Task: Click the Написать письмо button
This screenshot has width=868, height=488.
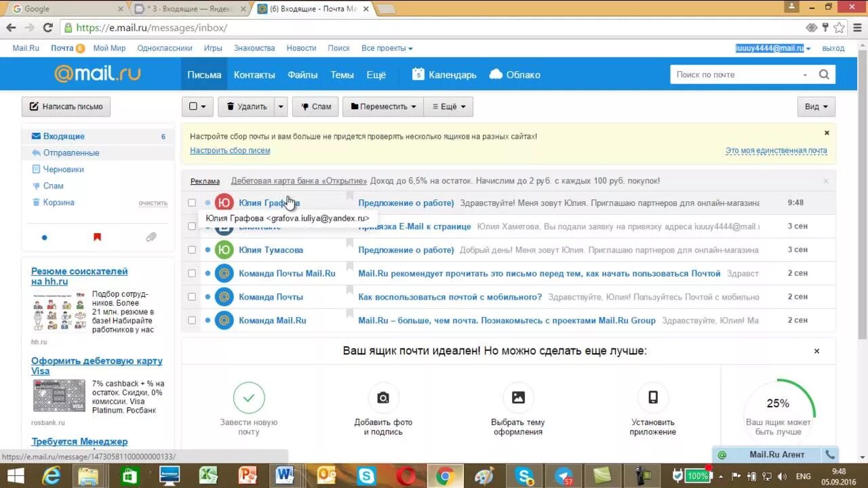Action: 66,106
